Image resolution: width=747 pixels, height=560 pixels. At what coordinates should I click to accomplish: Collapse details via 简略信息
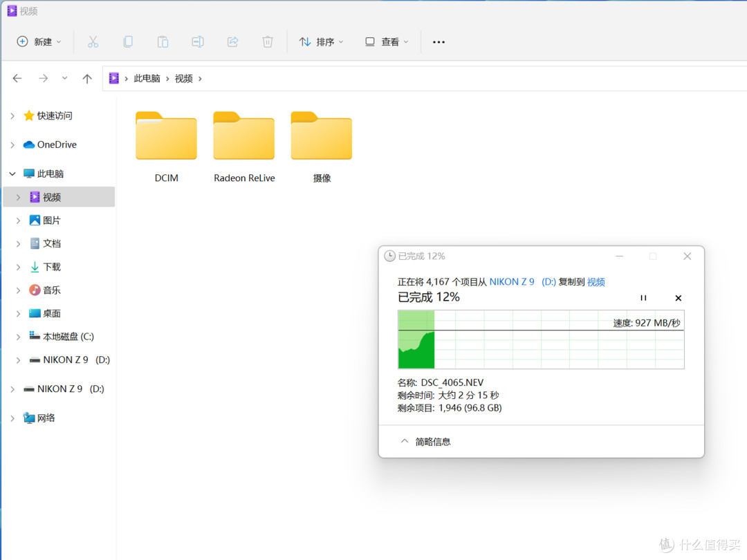click(426, 442)
